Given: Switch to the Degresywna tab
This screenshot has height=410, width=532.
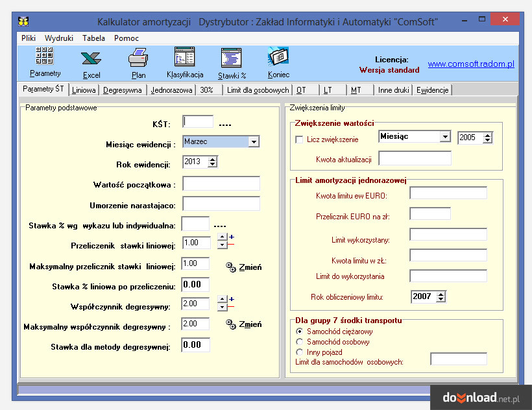Looking at the screenshot, I should pos(123,90).
